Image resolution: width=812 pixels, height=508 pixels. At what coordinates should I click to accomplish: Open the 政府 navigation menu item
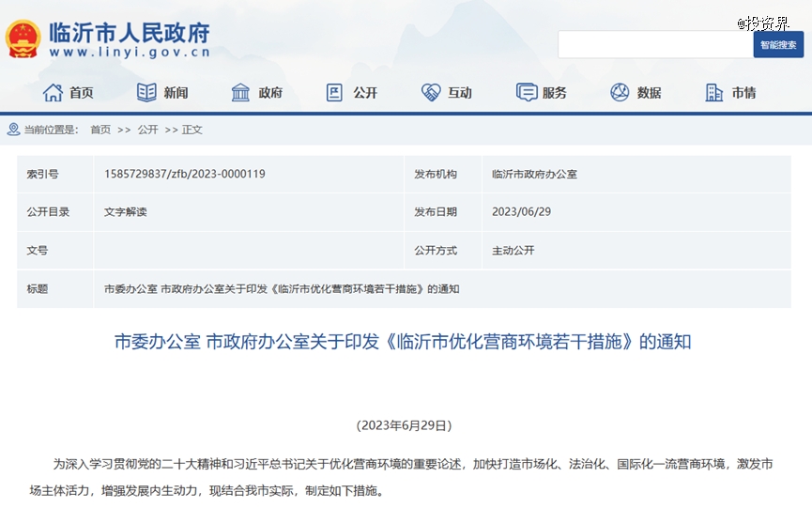(270, 93)
